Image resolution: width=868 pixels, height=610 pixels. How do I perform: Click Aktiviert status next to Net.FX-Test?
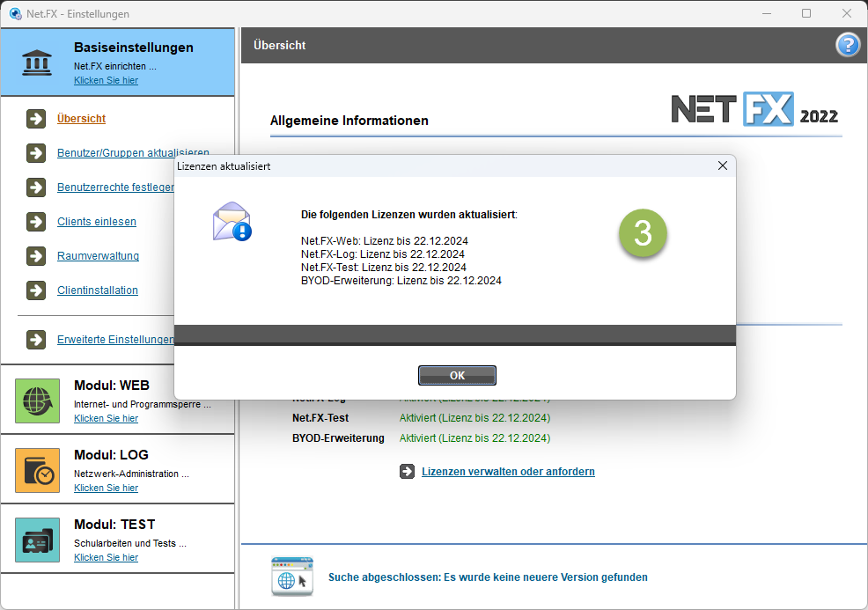coord(475,418)
